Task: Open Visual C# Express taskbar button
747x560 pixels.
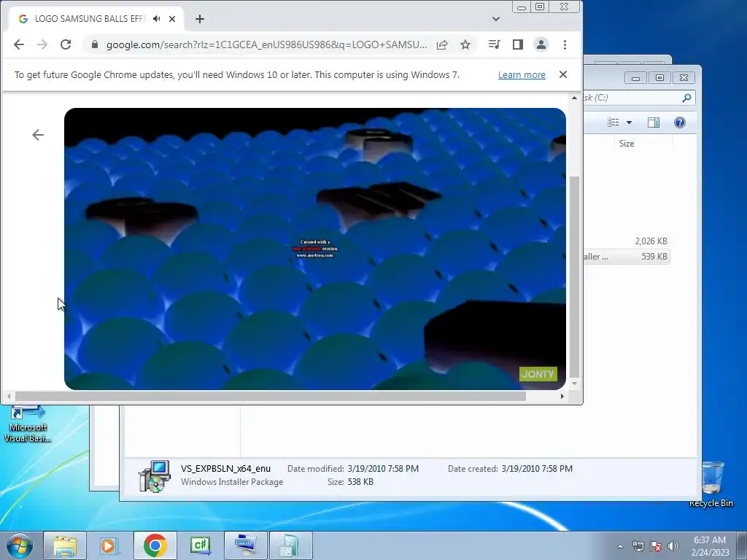Action: coord(201,545)
